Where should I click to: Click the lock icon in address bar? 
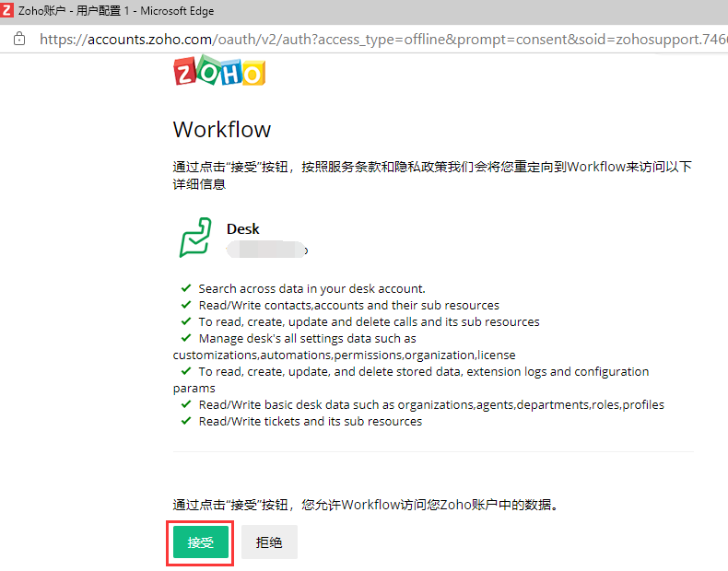point(19,39)
